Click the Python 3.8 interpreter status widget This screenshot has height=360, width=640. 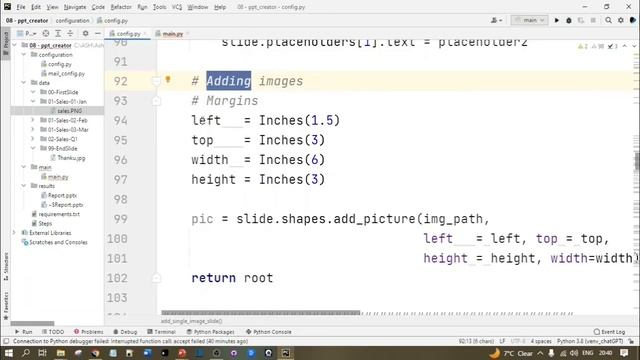click(x=590, y=341)
